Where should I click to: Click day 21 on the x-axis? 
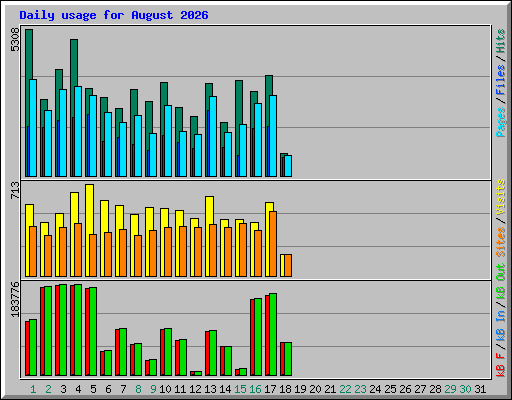(x=330, y=389)
